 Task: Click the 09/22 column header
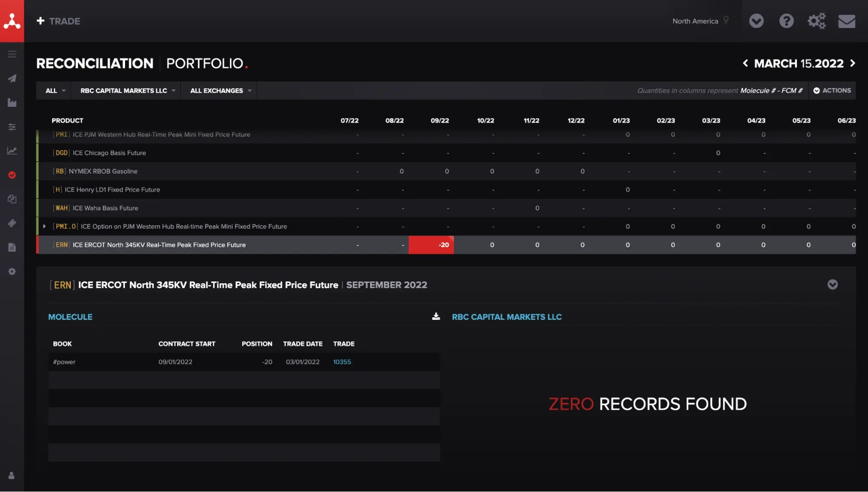coord(440,120)
